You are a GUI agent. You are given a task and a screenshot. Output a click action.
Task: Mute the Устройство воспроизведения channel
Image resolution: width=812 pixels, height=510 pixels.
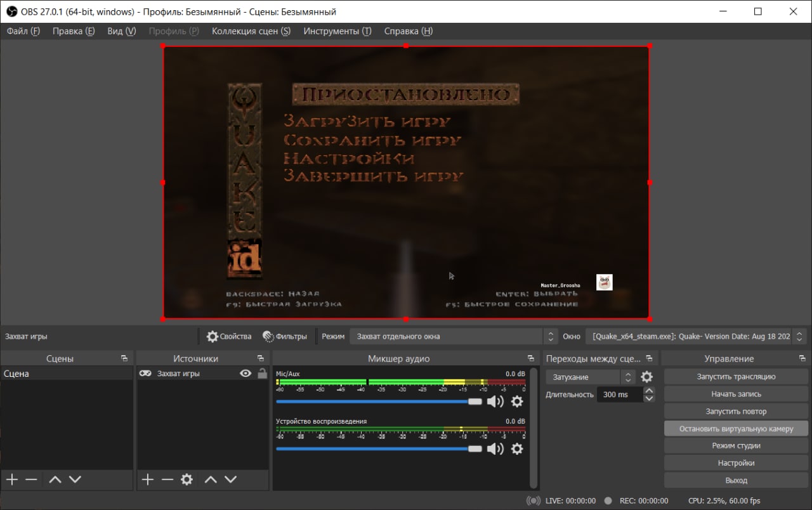pyautogui.click(x=495, y=448)
